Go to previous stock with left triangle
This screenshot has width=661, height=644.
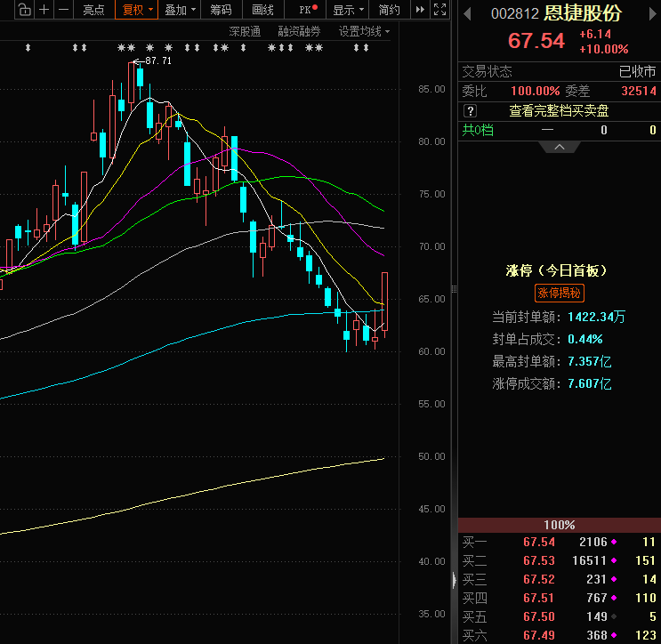pos(467,14)
